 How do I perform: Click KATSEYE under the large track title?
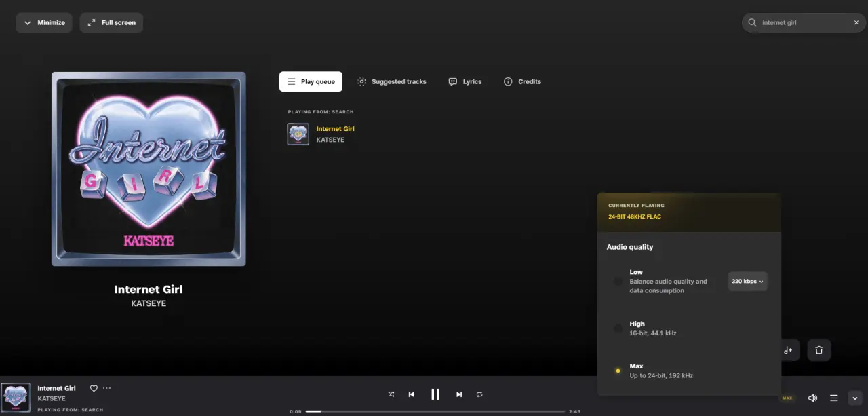(149, 303)
